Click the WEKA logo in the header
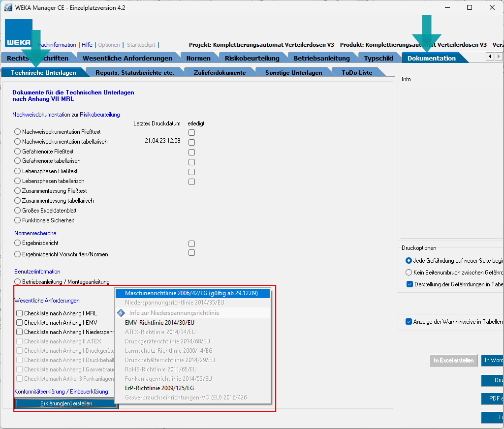The image size is (504, 429). [x=18, y=33]
